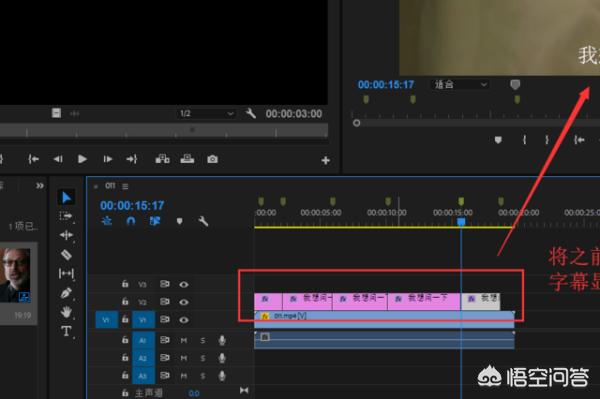Select the Hand tool
This screenshot has width=600, height=399.
[66, 312]
